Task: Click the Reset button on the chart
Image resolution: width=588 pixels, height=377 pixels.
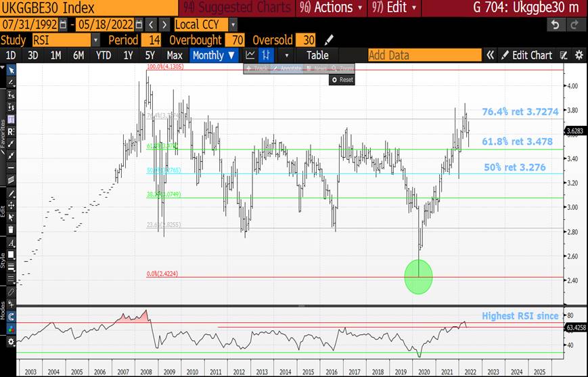Action: point(342,79)
